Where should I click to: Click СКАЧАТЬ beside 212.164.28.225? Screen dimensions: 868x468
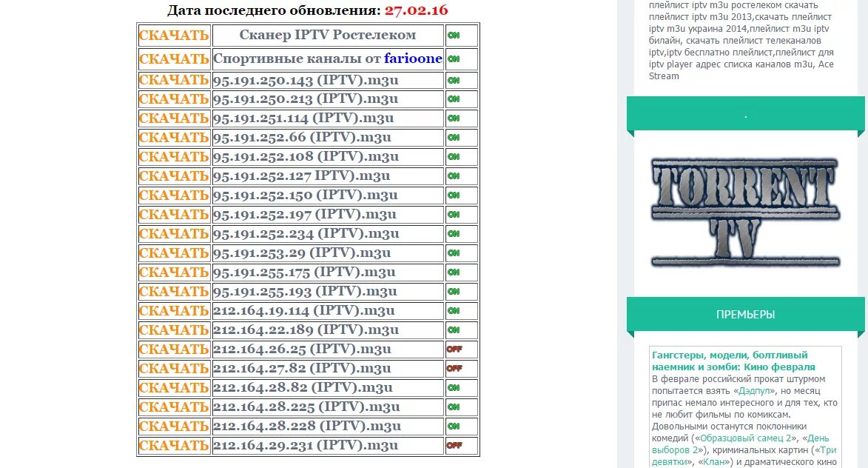(x=174, y=407)
